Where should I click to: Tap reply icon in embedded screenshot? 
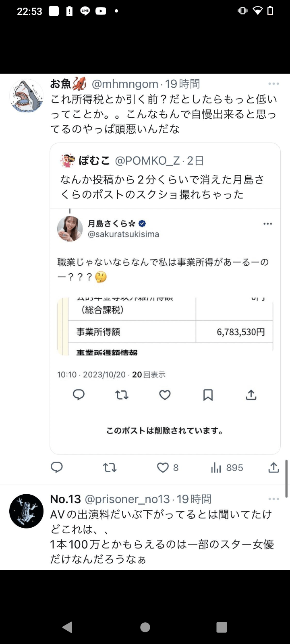[x=79, y=395]
